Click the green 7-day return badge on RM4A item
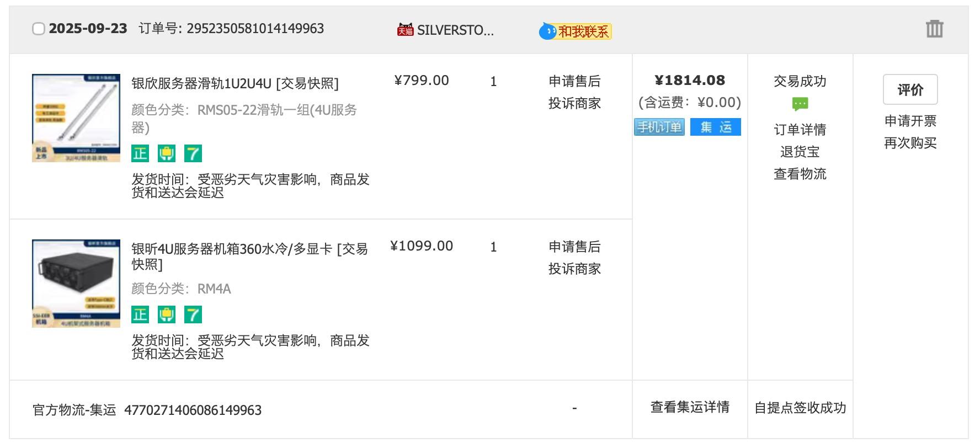The image size is (980, 448). (193, 314)
